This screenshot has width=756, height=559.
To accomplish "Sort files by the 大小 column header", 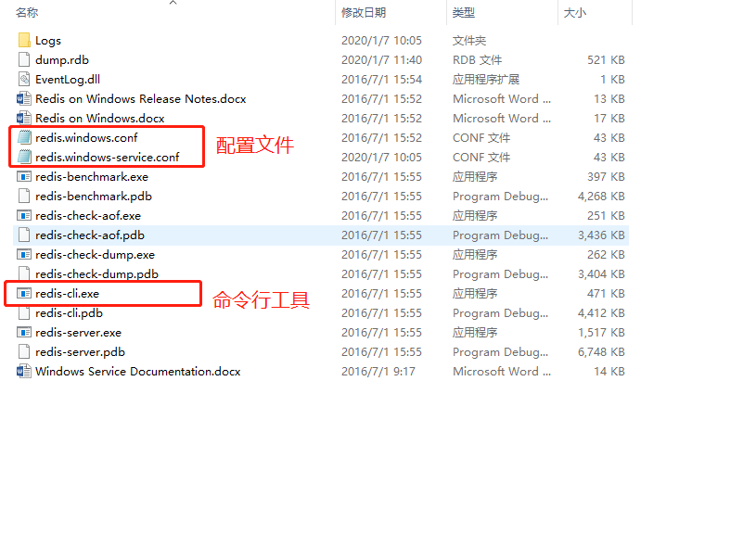I will pyautogui.click(x=575, y=13).
